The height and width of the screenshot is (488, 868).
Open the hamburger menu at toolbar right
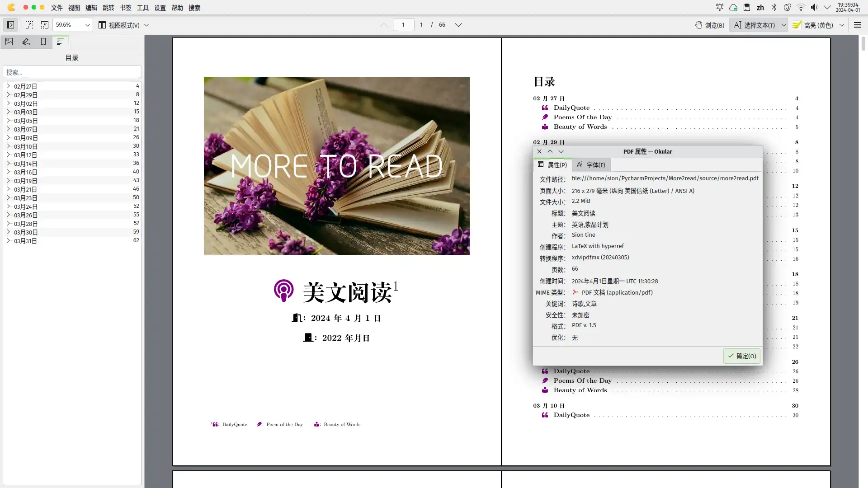[858, 25]
